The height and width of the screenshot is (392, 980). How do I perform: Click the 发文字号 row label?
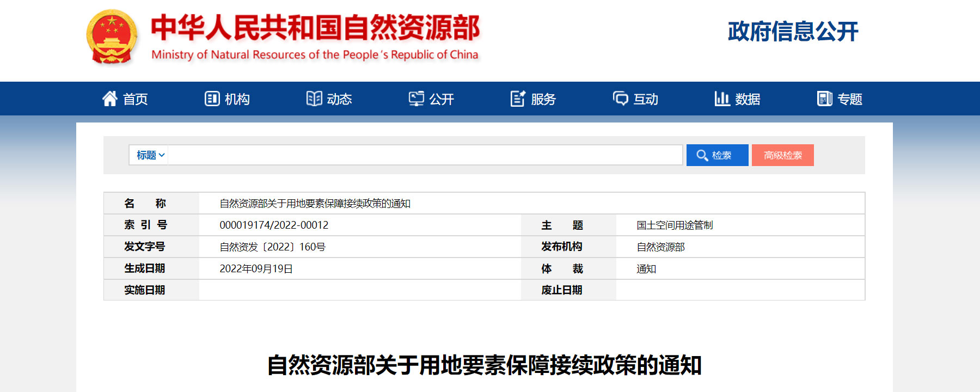click(144, 247)
